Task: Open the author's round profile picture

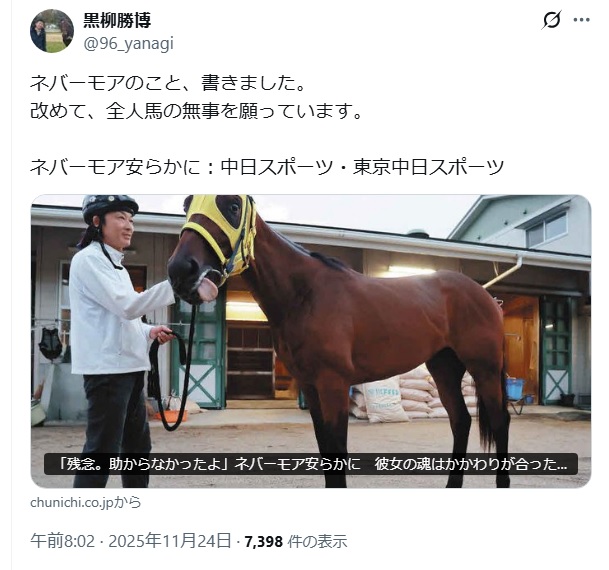Action: [x=52, y=31]
